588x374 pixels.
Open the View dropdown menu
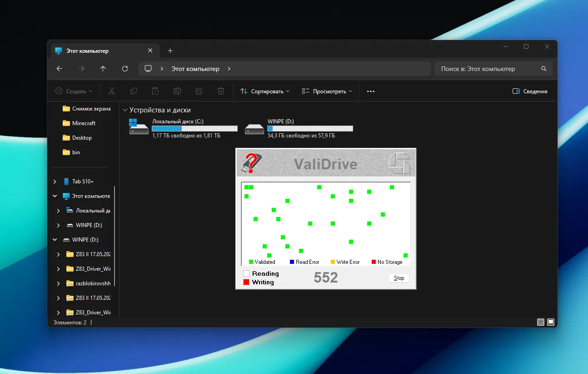click(x=327, y=91)
